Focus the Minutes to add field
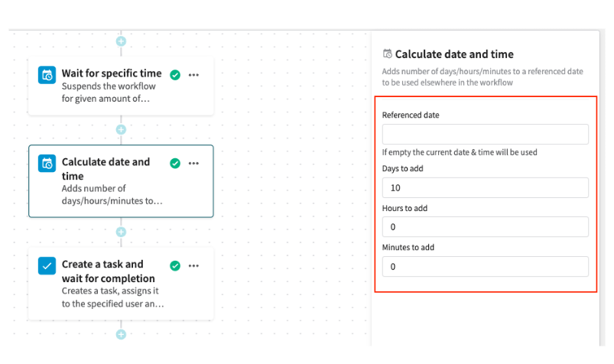The image size is (614, 364). [485, 267]
